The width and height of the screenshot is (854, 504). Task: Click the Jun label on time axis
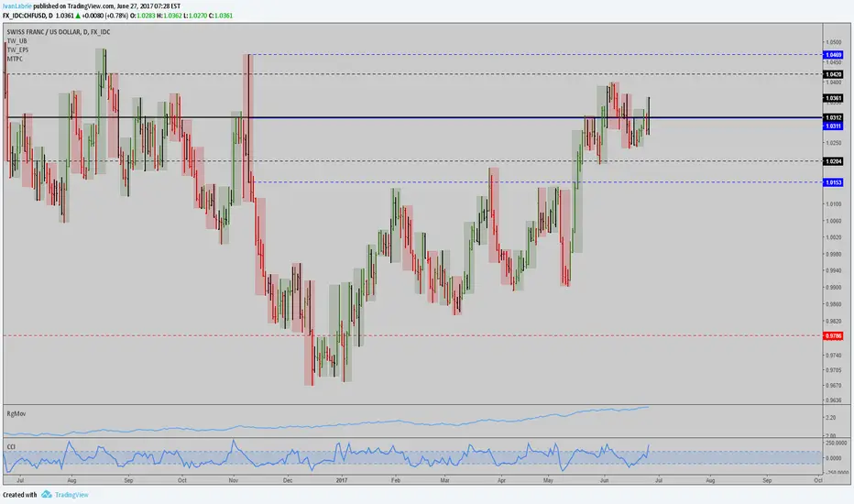point(604,480)
